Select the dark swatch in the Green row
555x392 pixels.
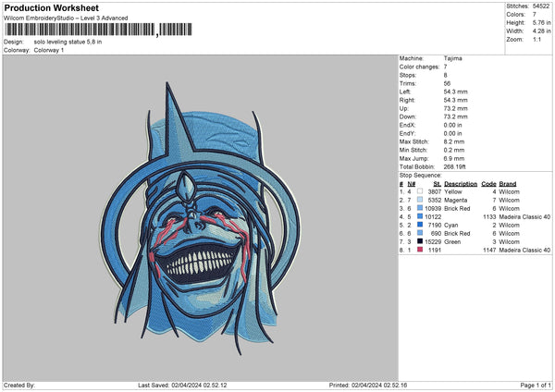(x=421, y=241)
